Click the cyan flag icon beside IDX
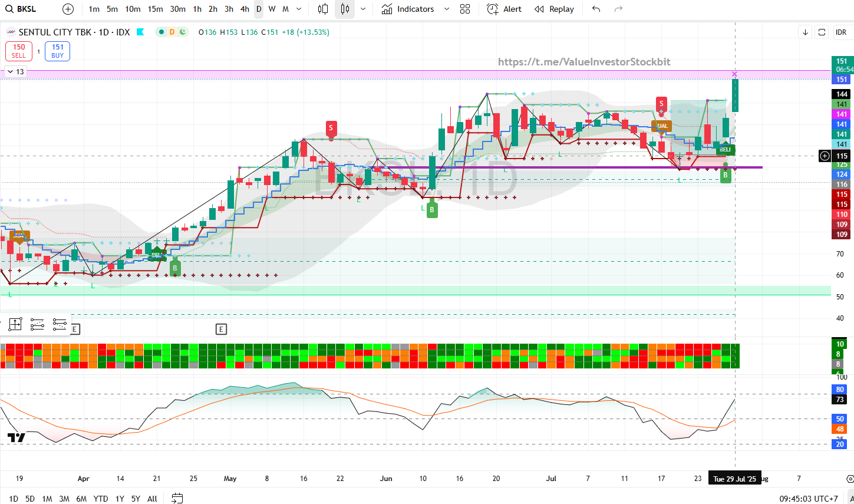This screenshot has width=854, height=504. [x=140, y=32]
